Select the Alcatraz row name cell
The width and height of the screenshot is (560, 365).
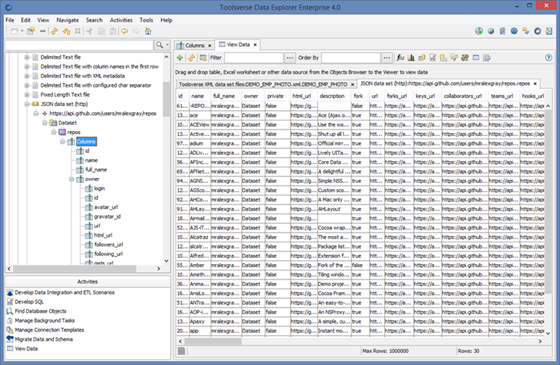point(199,237)
